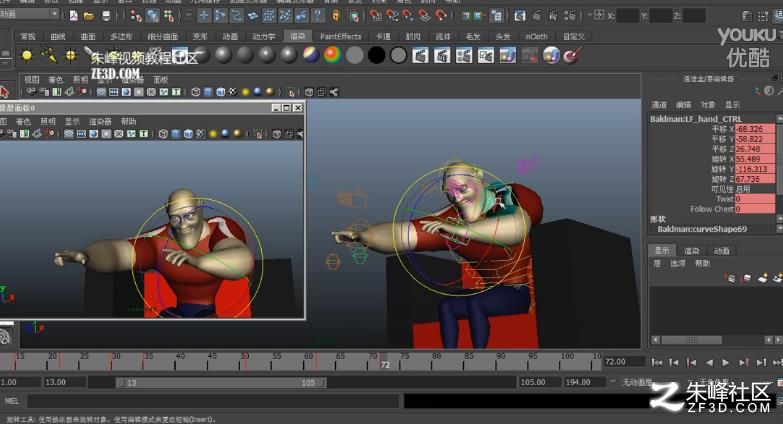
Task: Click the wireframe cube icon in main panel toolbar
Action: point(196,92)
